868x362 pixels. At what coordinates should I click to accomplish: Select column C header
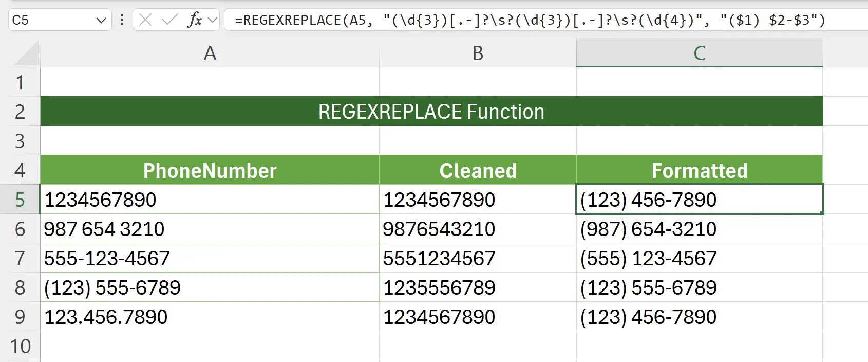coord(699,53)
